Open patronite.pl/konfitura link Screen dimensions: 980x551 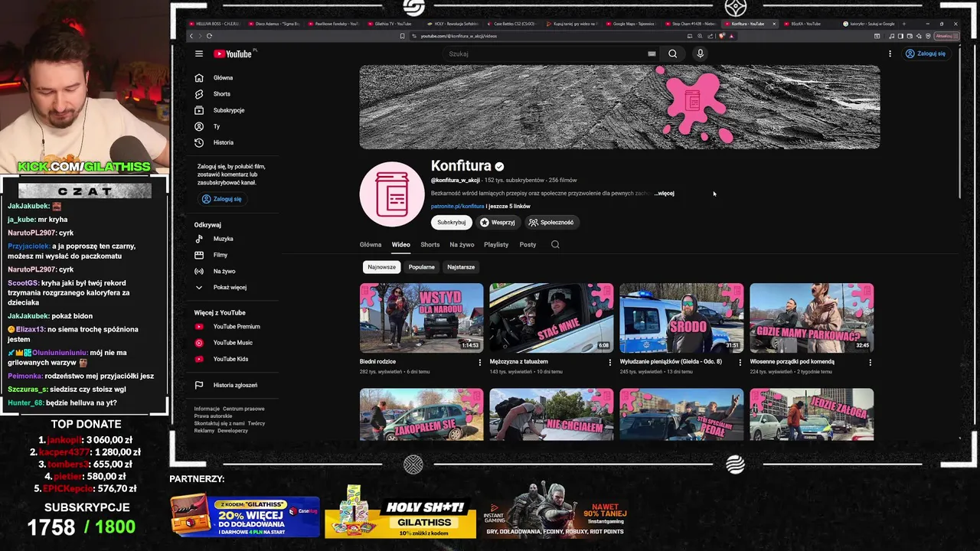point(458,207)
